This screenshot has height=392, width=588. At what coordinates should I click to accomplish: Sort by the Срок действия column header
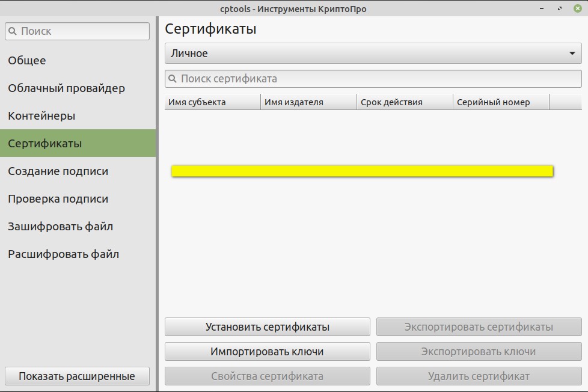click(x=405, y=102)
